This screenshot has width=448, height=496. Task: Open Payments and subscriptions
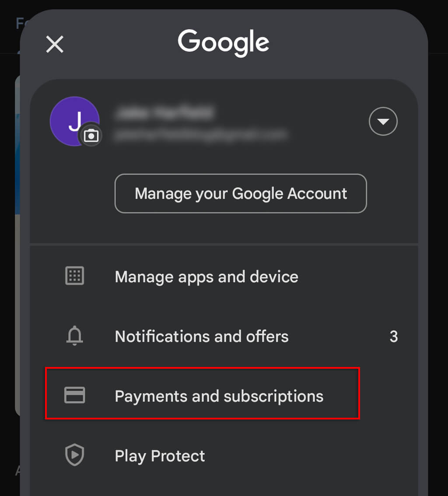pyautogui.click(x=219, y=396)
